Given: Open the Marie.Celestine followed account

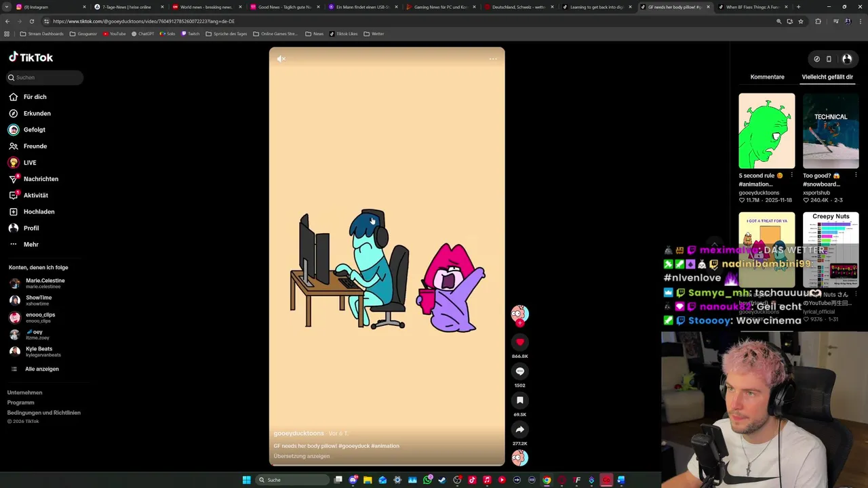Looking at the screenshot, I should pos(45,283).
